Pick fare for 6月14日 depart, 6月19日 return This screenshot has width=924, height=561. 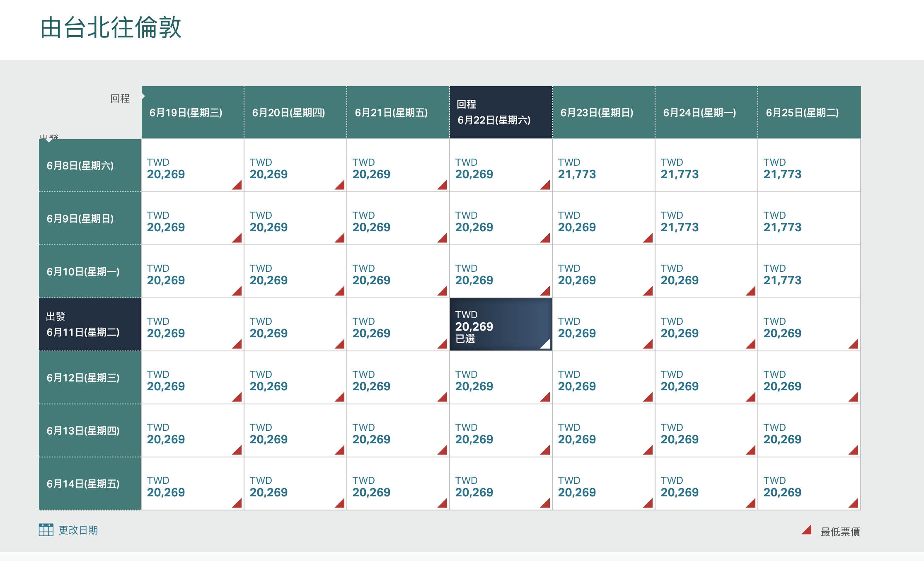pyautogui.click(x=192, y=484)
